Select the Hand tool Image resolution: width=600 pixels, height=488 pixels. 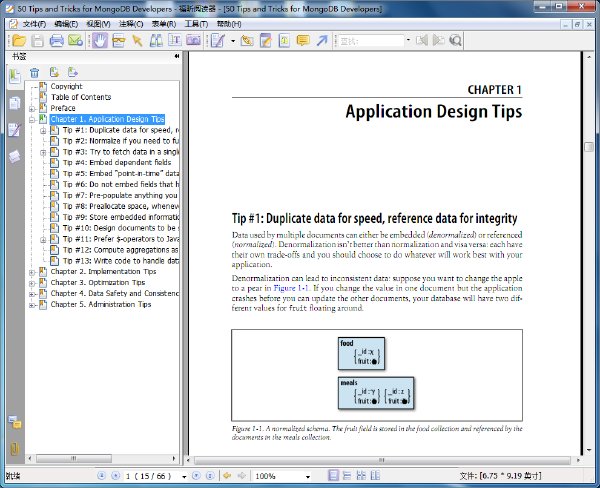(99, 40)
